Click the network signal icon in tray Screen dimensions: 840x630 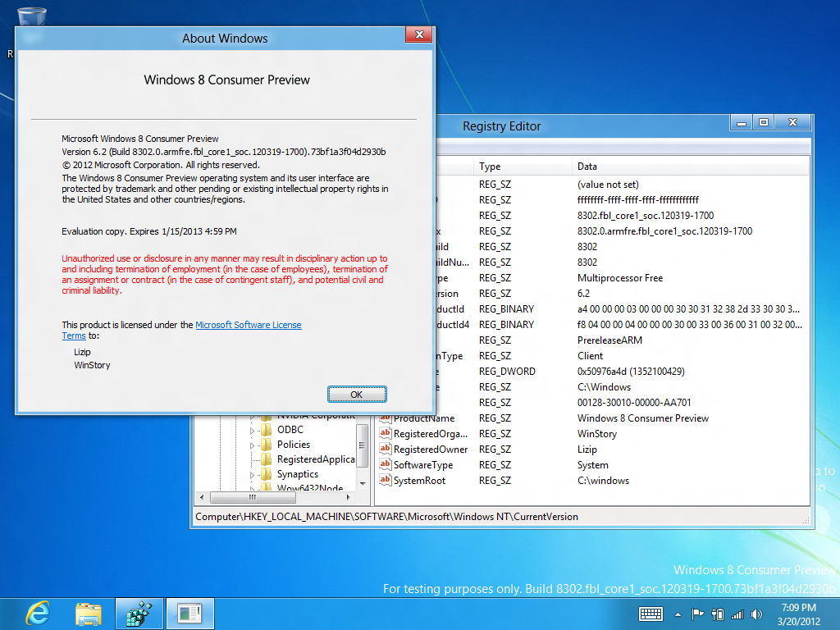[x=737, y=614]
